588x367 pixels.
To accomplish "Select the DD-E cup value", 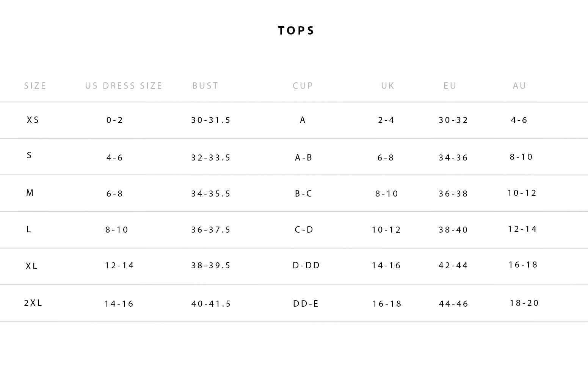I will (306, 304).
